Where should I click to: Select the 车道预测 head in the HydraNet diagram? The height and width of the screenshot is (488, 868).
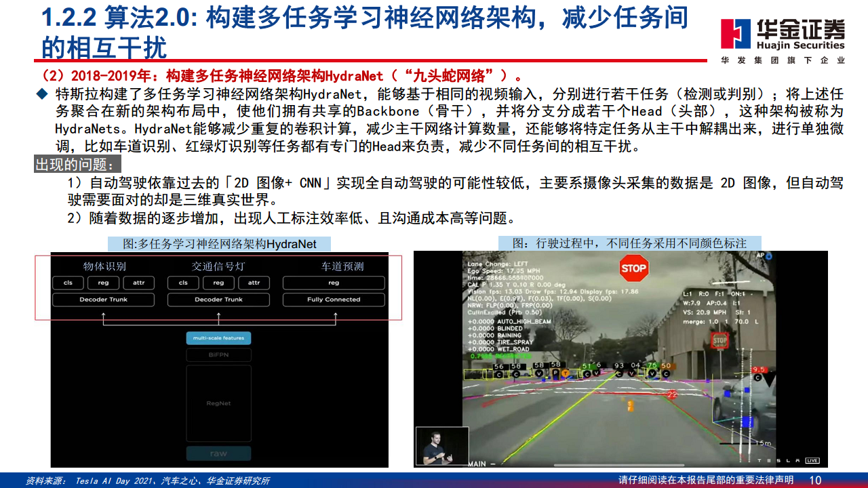click(342, 266)
